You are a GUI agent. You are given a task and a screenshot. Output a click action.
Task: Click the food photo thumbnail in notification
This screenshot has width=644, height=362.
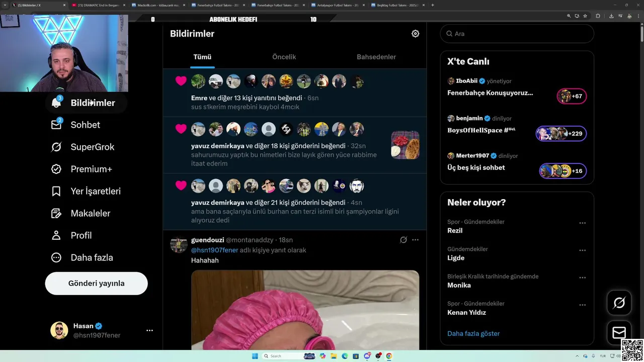point(405,145)
